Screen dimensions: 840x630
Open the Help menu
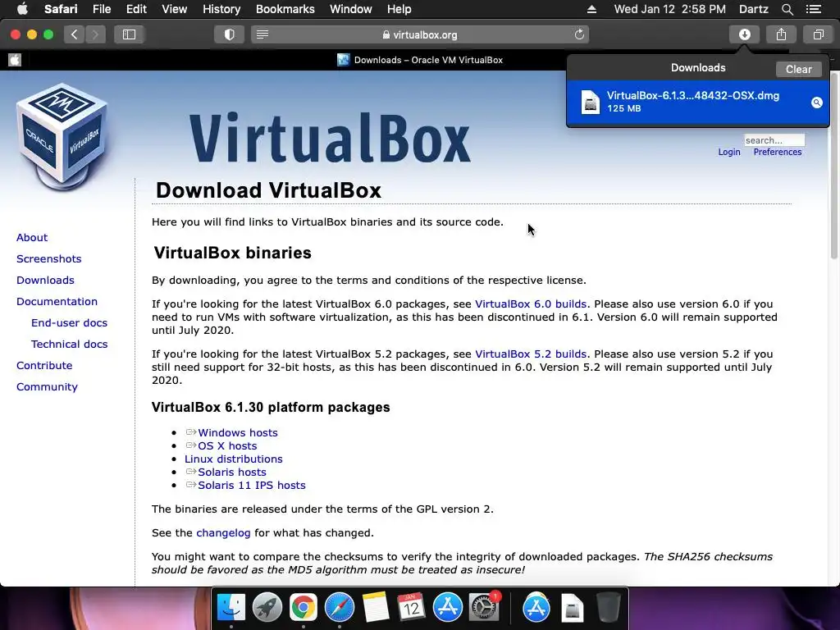[399, 9]
